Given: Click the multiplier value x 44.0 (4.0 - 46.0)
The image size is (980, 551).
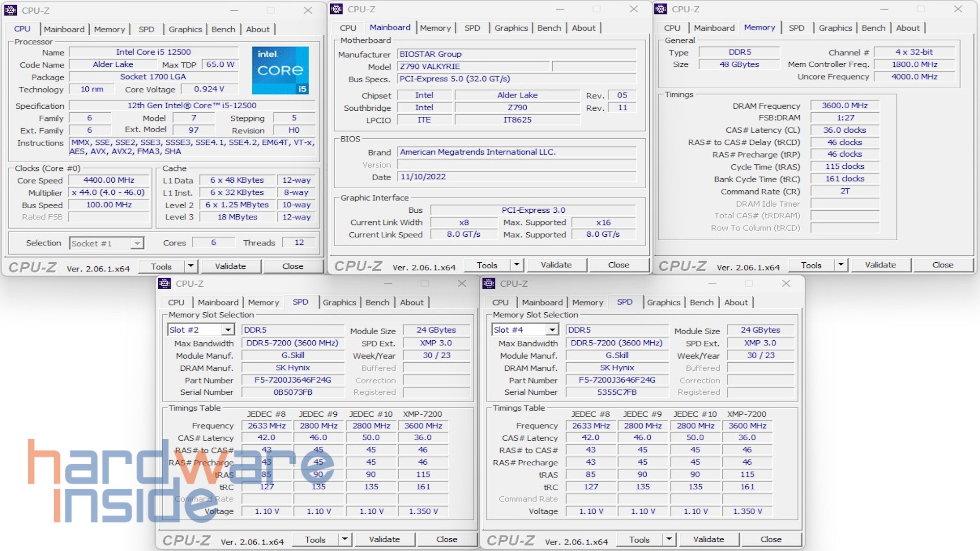Looking at the screenshot, I should [x=109, y=192].
